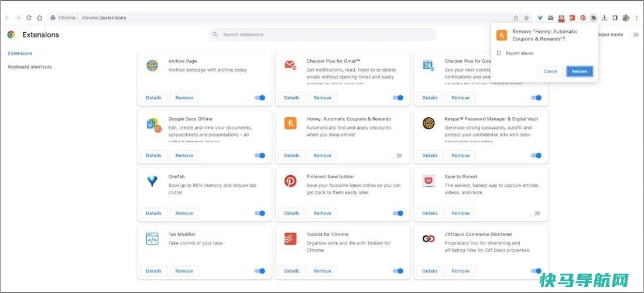Open the Todoist toolbar extension icon
This screenshot has height=293, width=644.
572,18
